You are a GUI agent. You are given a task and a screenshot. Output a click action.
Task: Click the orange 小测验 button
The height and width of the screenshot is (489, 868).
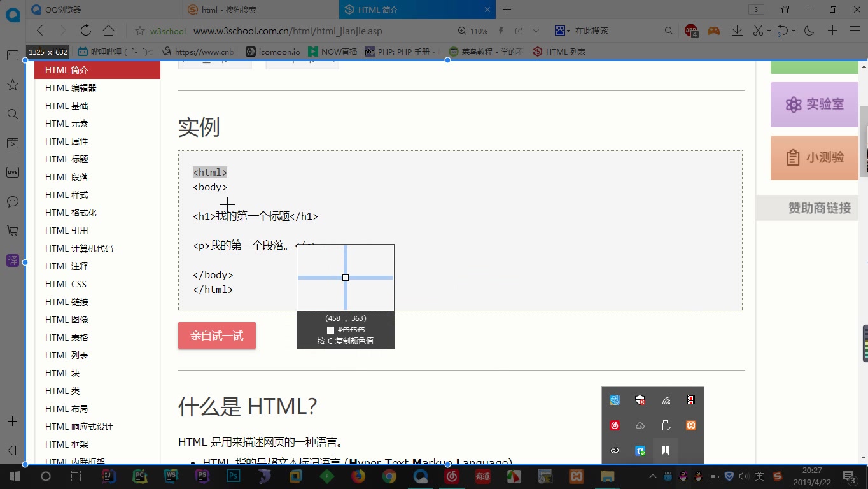pos(814,157)
